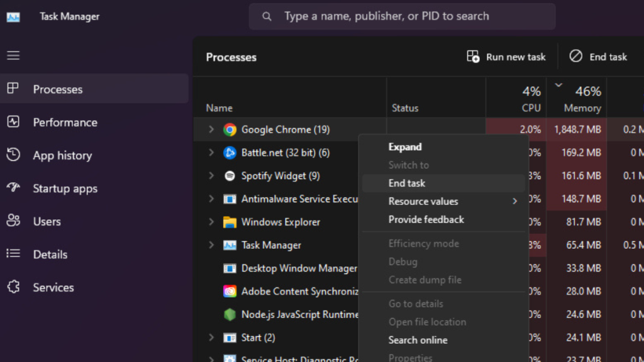Click the Details list icon
The height and width of the screenshot is (362, 644).
pyautogui.click(x=13, y=253)
